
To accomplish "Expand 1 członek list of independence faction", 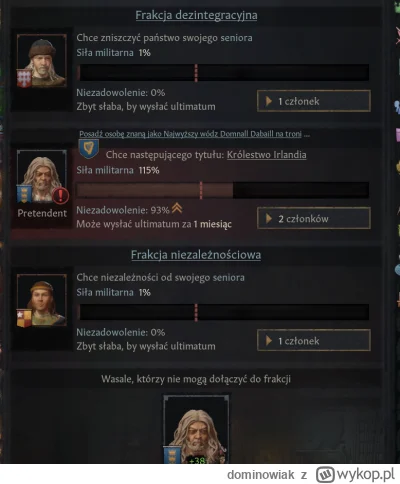I will (x=314, y=341).
